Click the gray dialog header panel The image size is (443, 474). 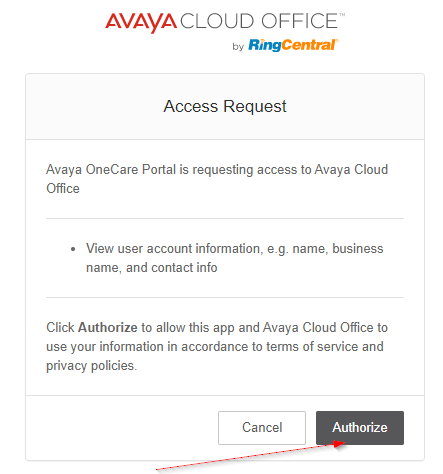click(225, 106)
